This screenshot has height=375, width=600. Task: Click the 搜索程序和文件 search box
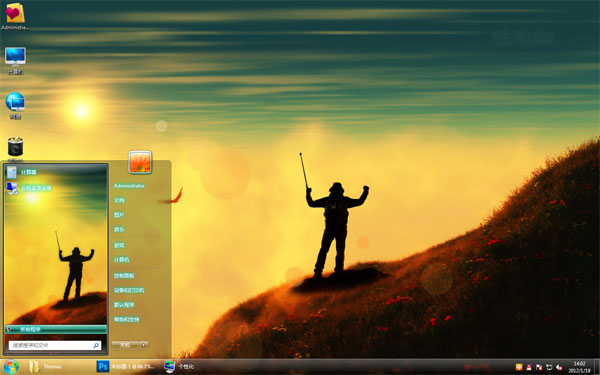click(x=55, y=346)
